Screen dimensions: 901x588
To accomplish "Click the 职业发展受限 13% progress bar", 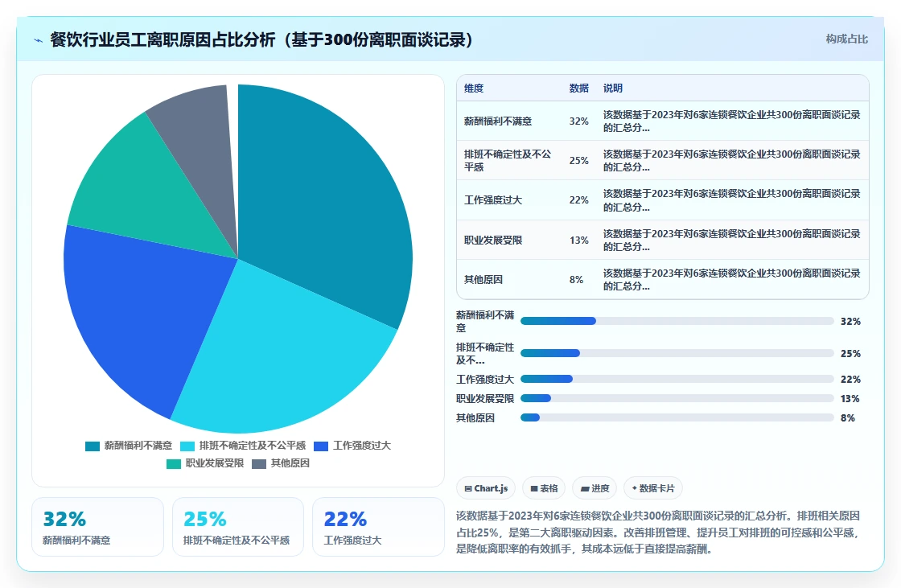I will pyautogui.click(x=677, y=398).
